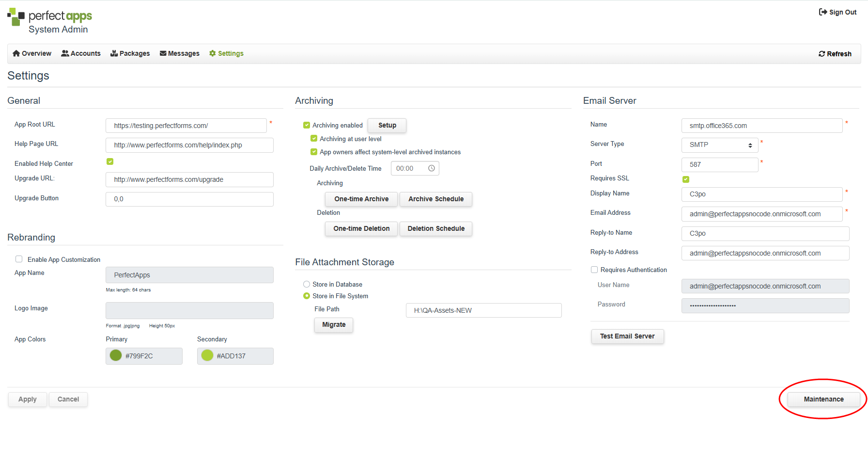The width and height of the screenshot is (868, 450).
Task: Click the perfectapps logo
Action: tap(50, 21)
